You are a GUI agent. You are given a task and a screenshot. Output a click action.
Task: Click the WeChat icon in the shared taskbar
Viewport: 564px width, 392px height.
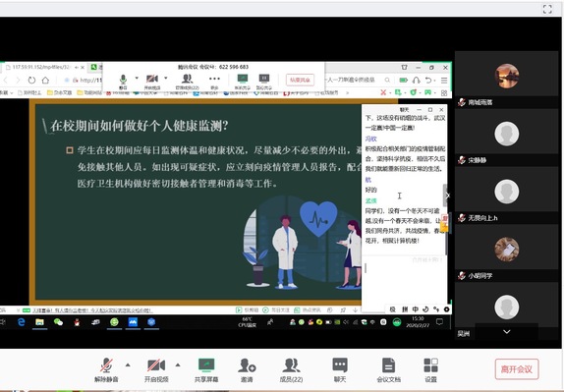58,322
